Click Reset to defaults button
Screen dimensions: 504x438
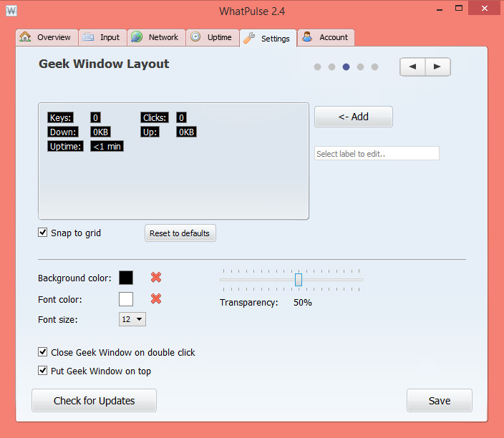180,233
